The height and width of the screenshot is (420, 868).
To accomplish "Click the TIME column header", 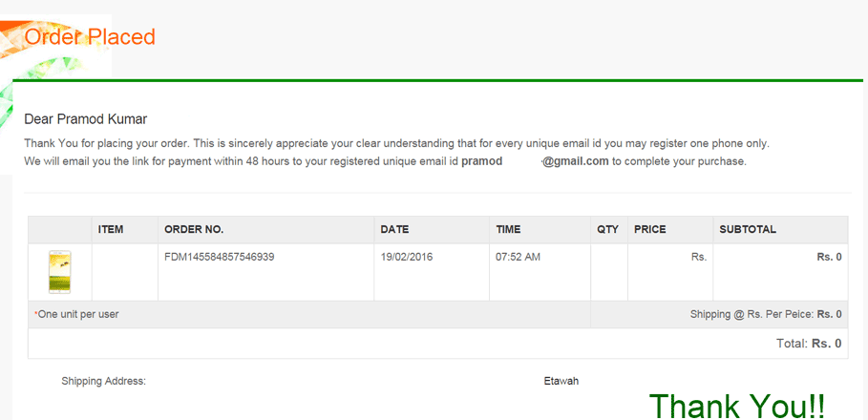I will (x=508, y=229).
